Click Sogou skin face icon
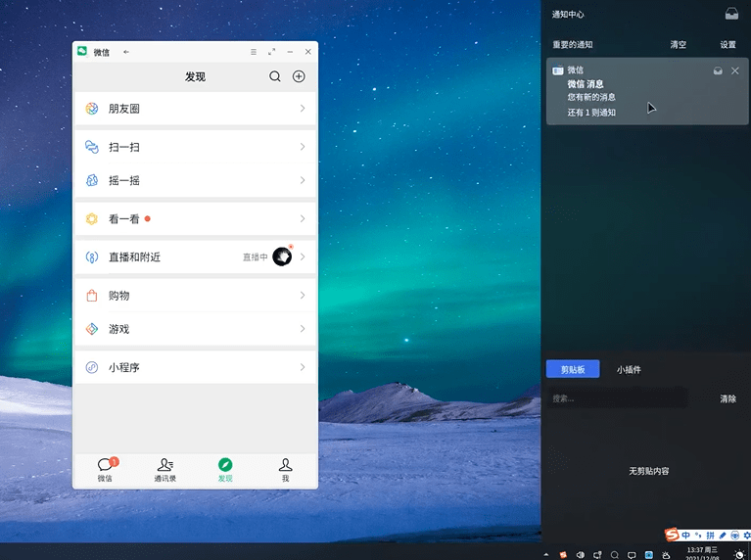 734,536
